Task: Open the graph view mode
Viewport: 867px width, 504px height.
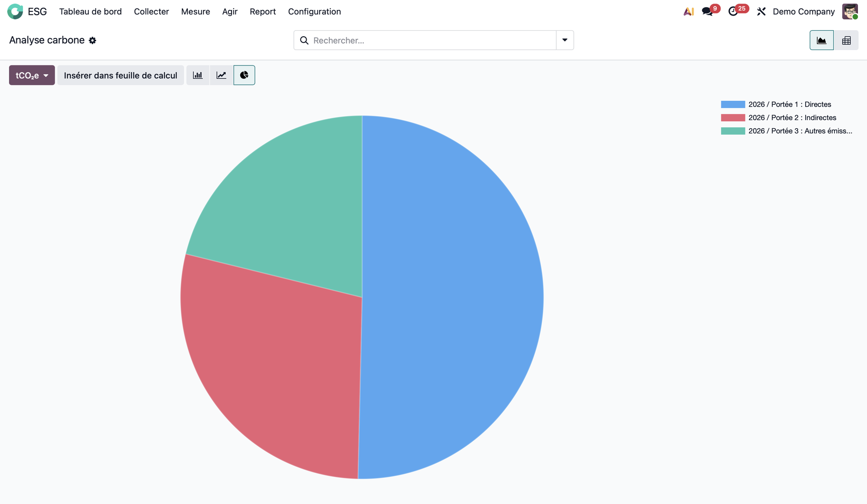Action: tap(821, 40)
